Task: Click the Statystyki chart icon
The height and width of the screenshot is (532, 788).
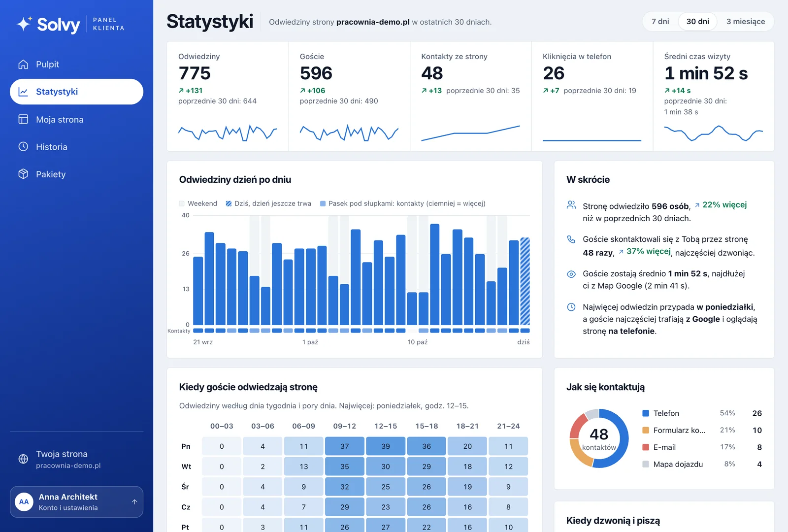Action: [x=23, y=92]
